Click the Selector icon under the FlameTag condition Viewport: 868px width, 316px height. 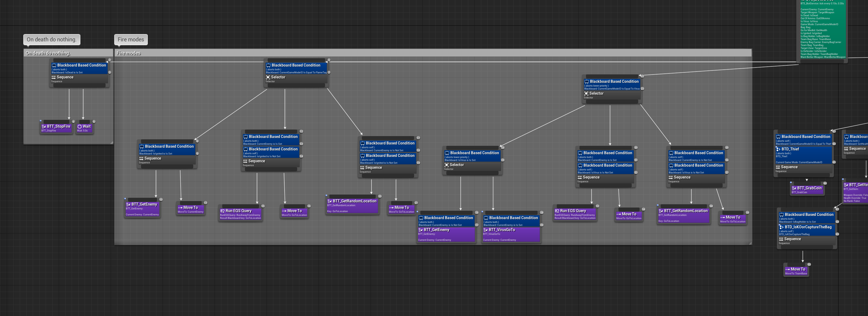(268, 77)
